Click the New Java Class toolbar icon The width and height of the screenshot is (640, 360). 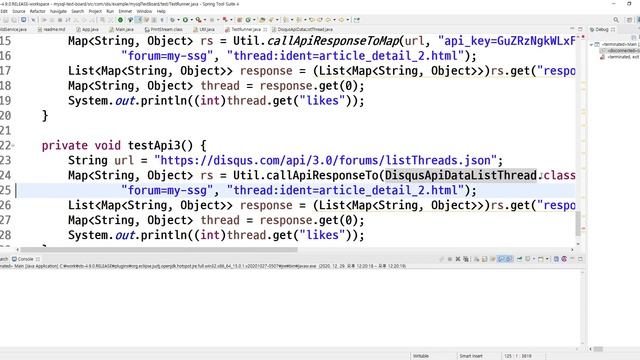click(x=248, y=20)
